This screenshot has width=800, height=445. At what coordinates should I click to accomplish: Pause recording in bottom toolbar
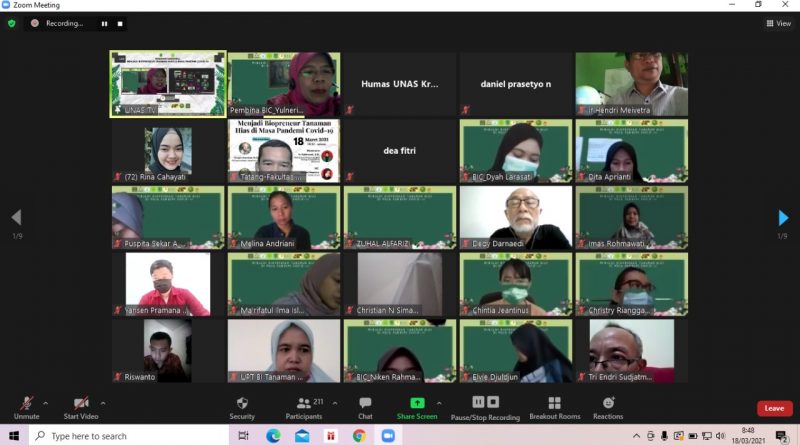(478, 402)
